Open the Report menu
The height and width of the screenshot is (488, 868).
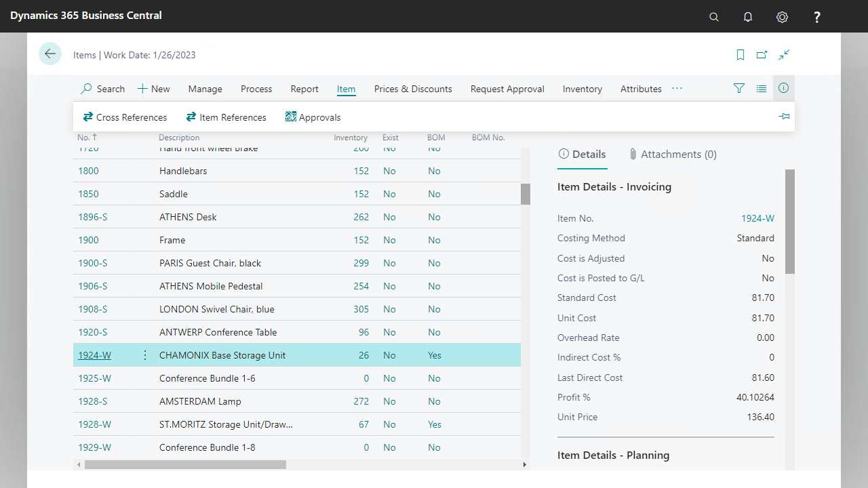click(304, 89)
